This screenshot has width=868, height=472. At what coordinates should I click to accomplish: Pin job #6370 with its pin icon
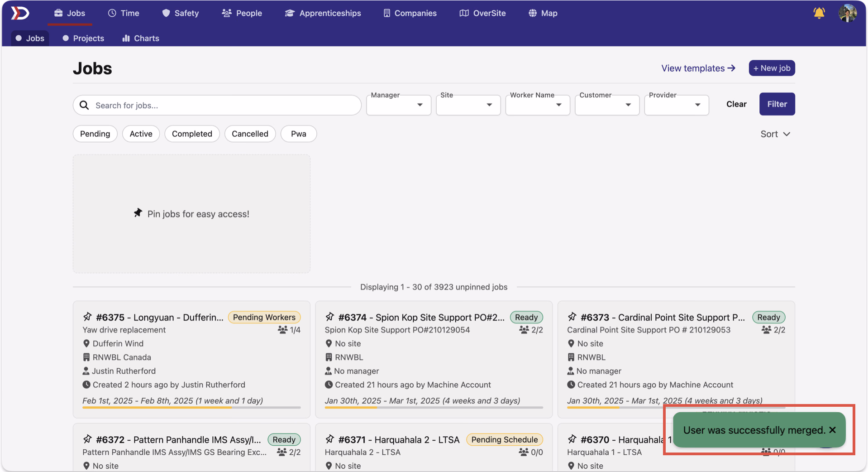click(572, 439)
